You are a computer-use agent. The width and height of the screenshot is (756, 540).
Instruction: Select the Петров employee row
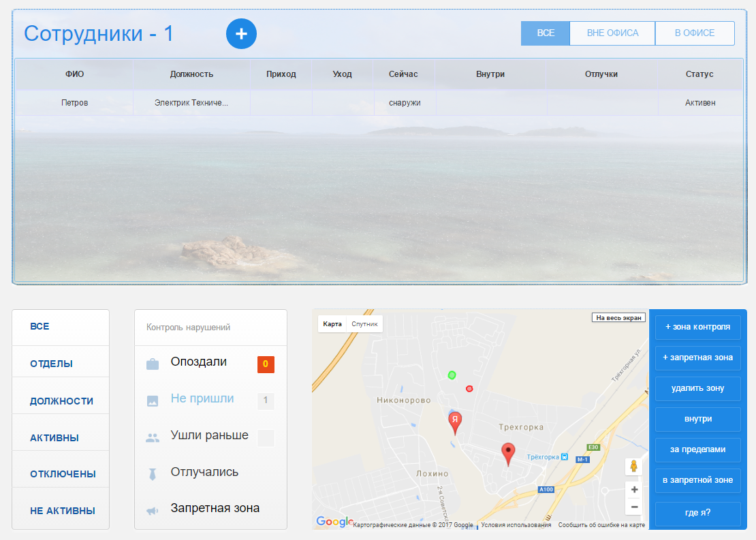click(x=75, y=103)
